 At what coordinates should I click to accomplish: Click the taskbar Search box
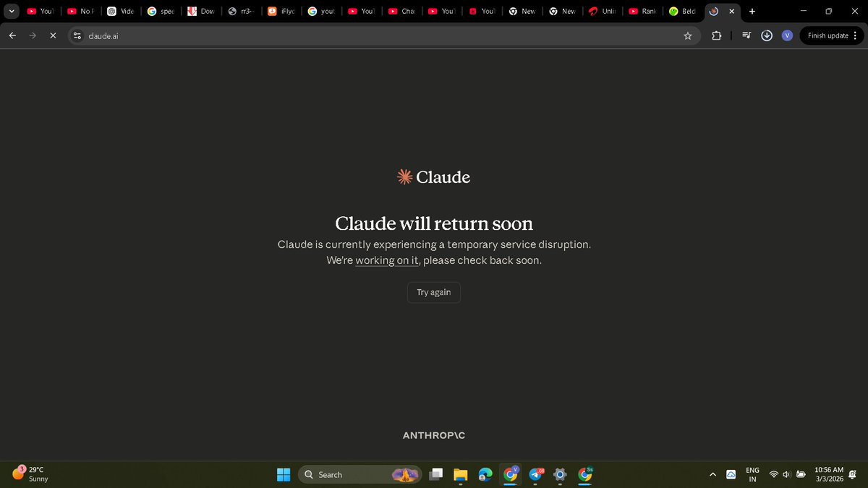(x=359, y=474)
